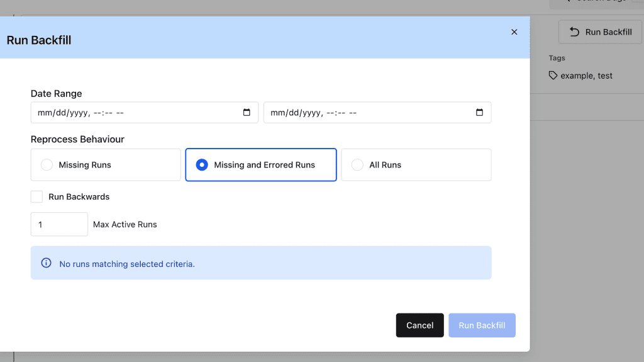Select the All Runs reprocess option

(357, 165)
